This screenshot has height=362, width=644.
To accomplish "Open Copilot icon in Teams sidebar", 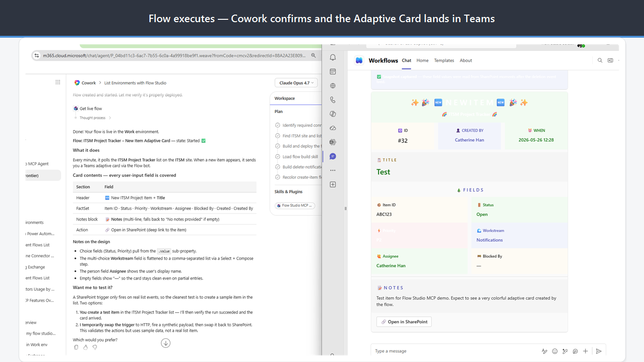I will point(333,114).
